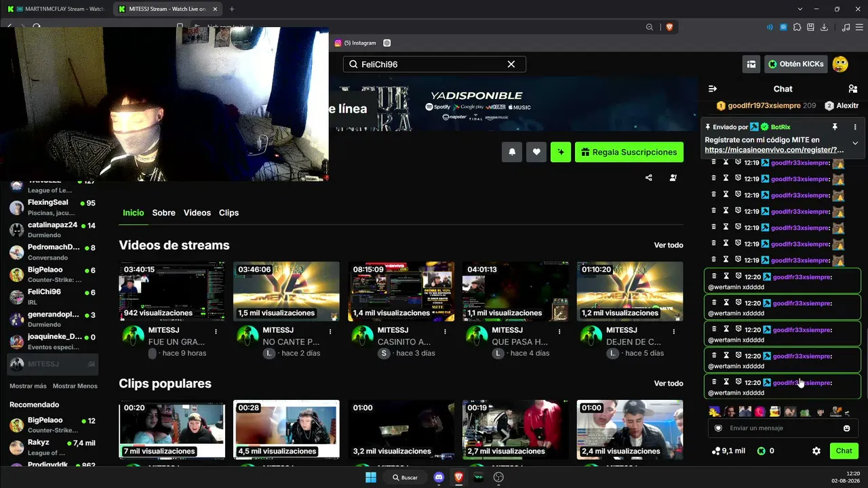Open the media playlist music-note icon
Screen dimensions: 868x488
pos(846,27)
